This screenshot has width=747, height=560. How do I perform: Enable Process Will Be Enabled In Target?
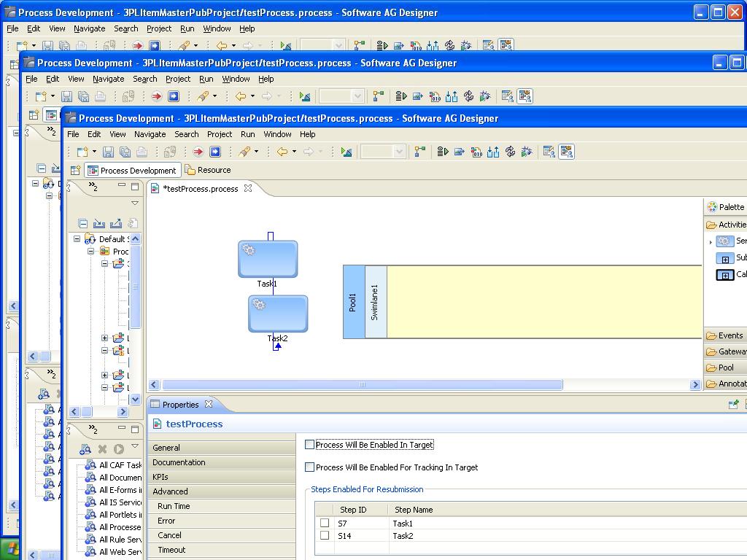coord(309,444)
